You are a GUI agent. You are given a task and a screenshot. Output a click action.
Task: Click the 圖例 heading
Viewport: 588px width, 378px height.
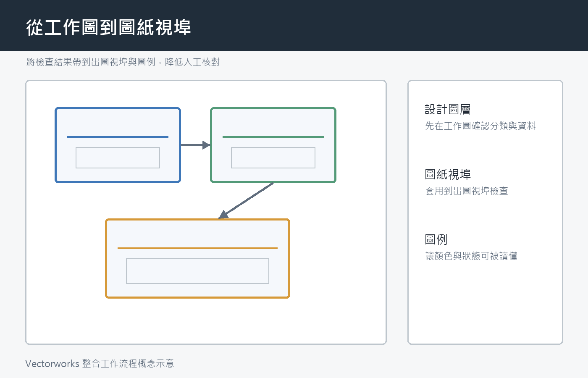(436, 239)
